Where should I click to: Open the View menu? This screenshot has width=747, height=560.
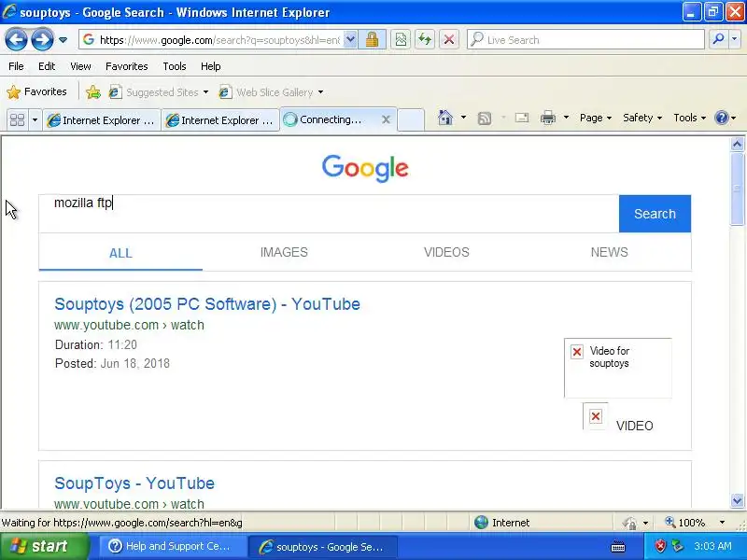pos(80,66)
